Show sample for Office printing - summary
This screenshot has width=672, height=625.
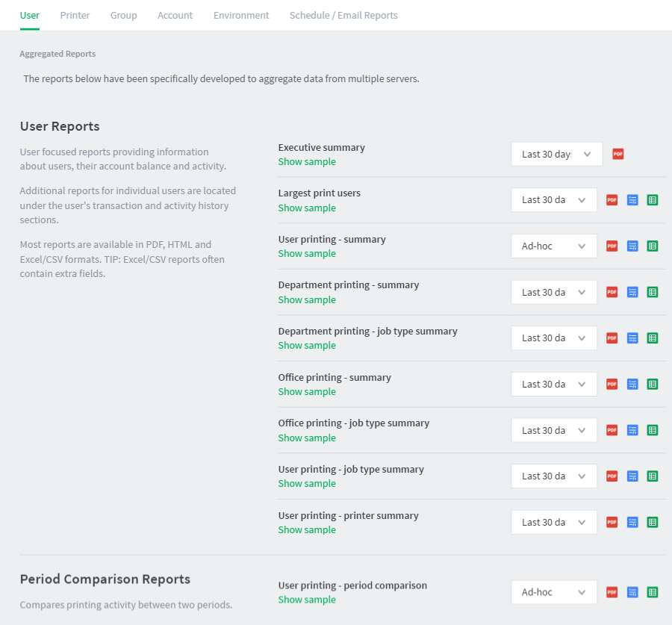(307, 391)
